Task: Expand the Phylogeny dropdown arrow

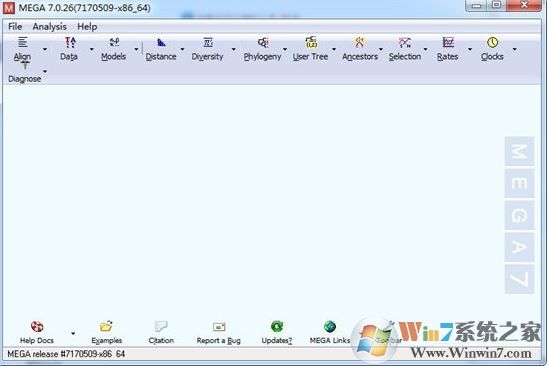Action: (285, 49)
